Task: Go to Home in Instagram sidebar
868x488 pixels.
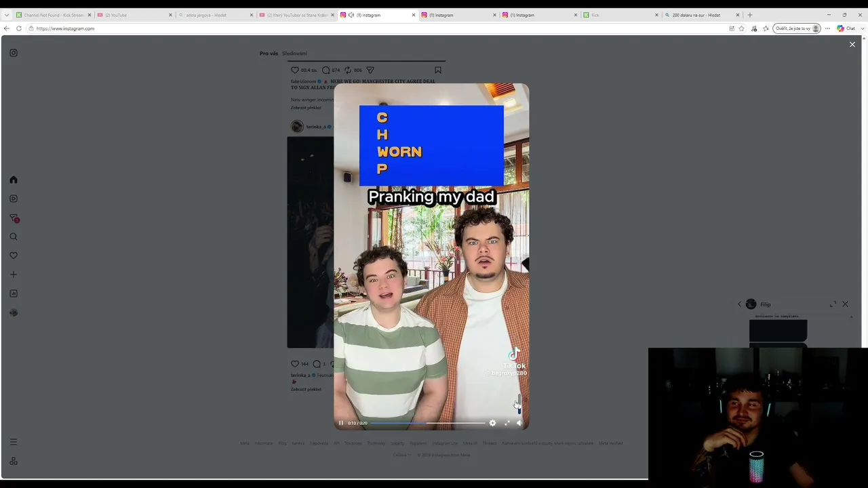Action: (14, 180)
